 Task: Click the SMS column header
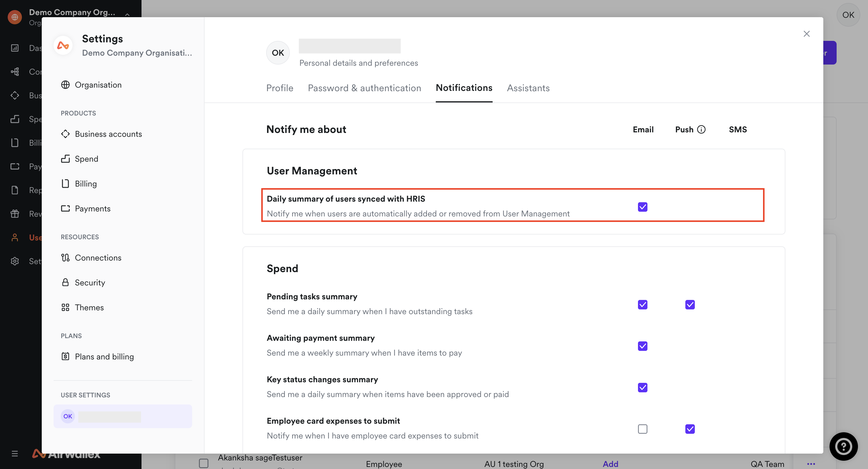pyautogui.click(x=738, y=129)
